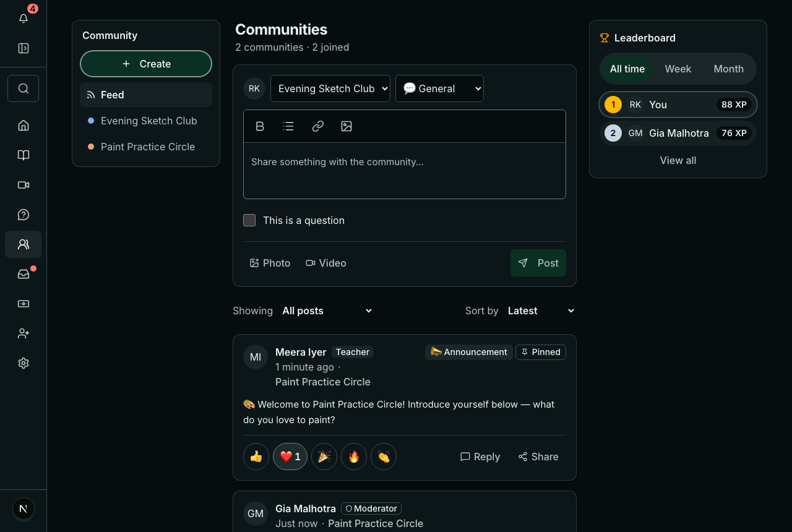Open the Sort by Latest dropdown
This screenshot has height=532, width=792.
[x=541, y=311]
